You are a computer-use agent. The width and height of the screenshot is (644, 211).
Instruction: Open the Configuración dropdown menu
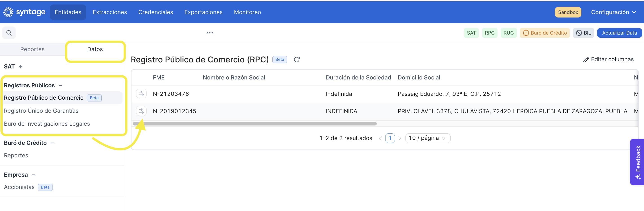click(613, 12)
